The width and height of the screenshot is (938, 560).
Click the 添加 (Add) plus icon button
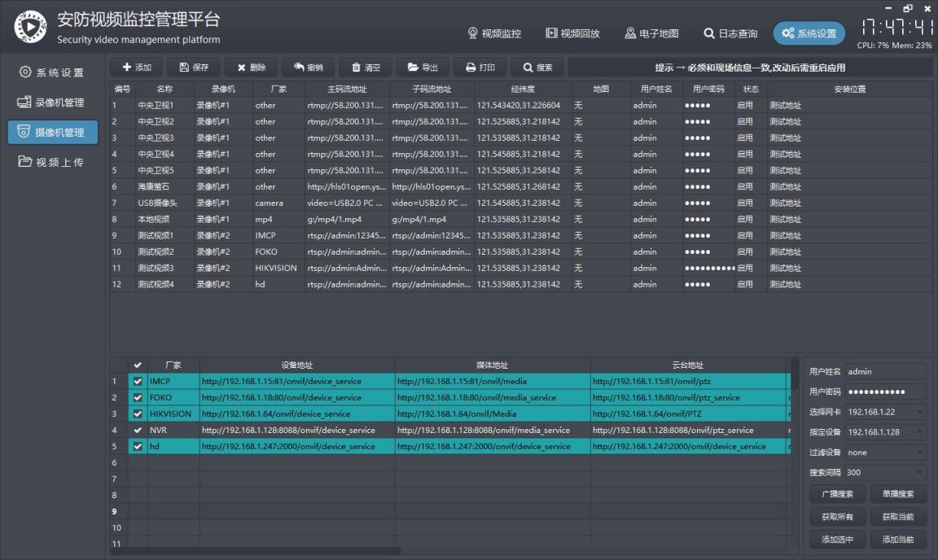[x=136, y=68]
